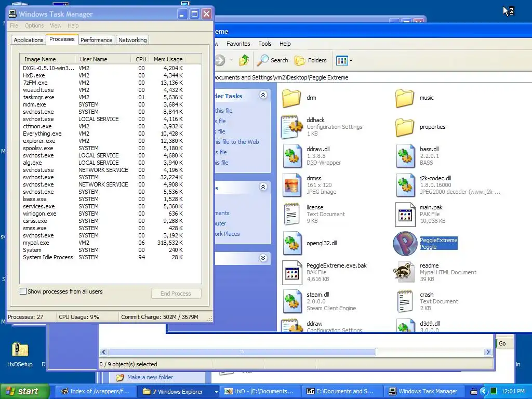532x399 pixels.
Task: Click the right arrow of horizontal scrollbar
Action: (x=488, y=352)
